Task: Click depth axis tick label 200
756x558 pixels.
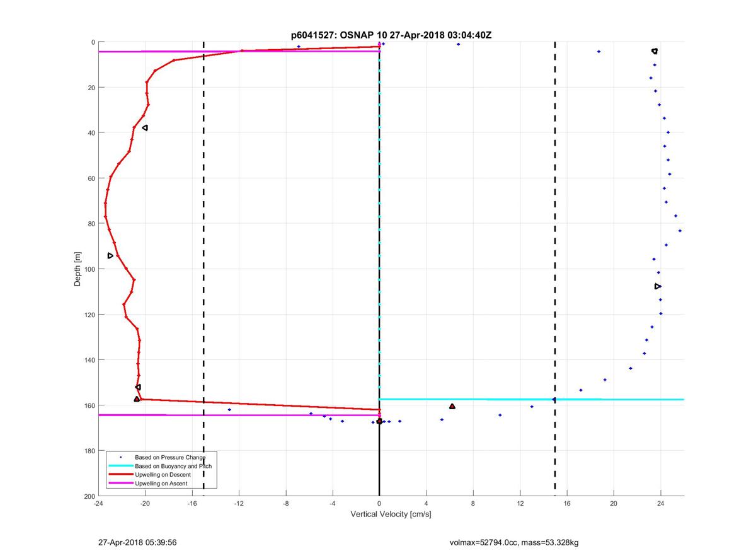Action: 89,496
